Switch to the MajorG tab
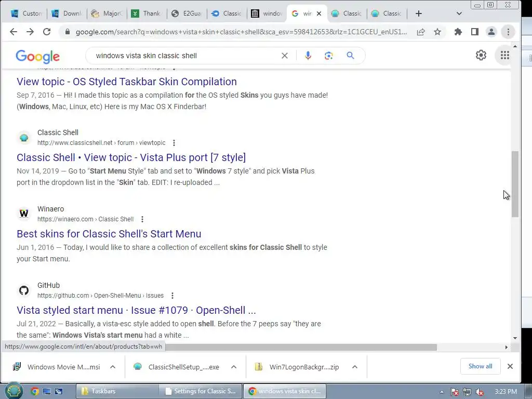532x399 pixels. [107, 14]
